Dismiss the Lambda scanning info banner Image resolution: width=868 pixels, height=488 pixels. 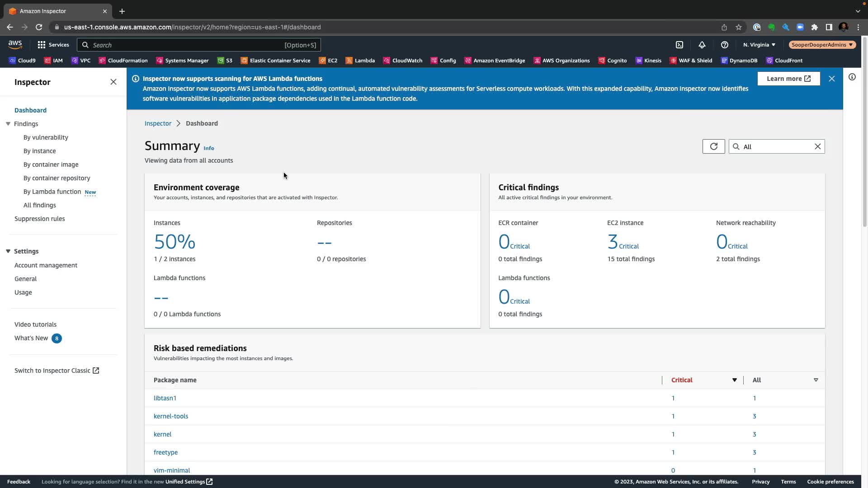tap(831, 79)
